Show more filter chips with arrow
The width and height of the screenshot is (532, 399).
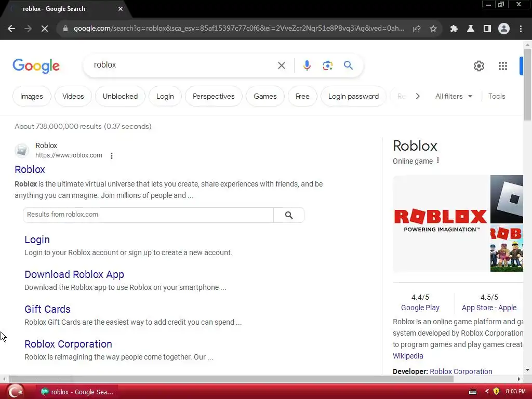[x=418, y=96]
